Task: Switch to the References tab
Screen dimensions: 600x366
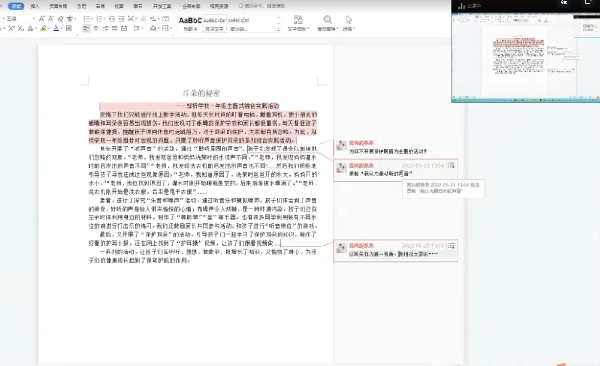Action: tap(82, 6)
